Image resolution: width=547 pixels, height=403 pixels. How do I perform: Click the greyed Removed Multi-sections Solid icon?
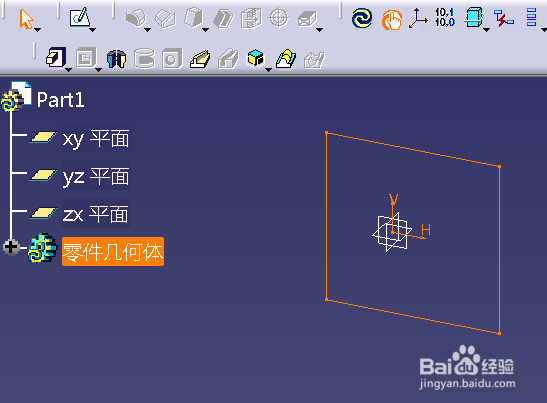coord(314,60)
